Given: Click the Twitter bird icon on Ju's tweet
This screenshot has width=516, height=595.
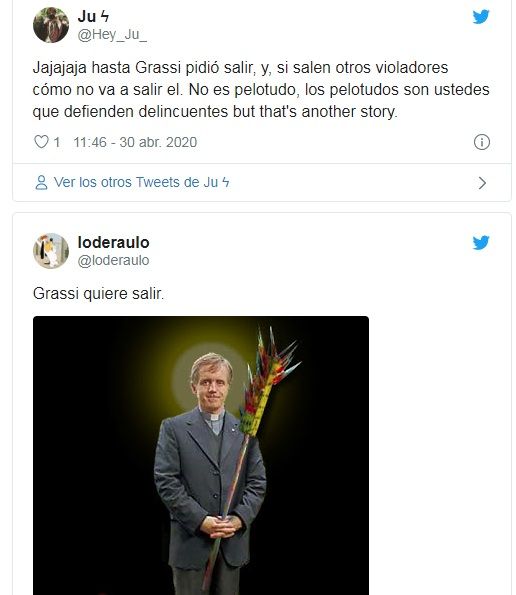Looking at the screenshot, I should coord(481,17).
